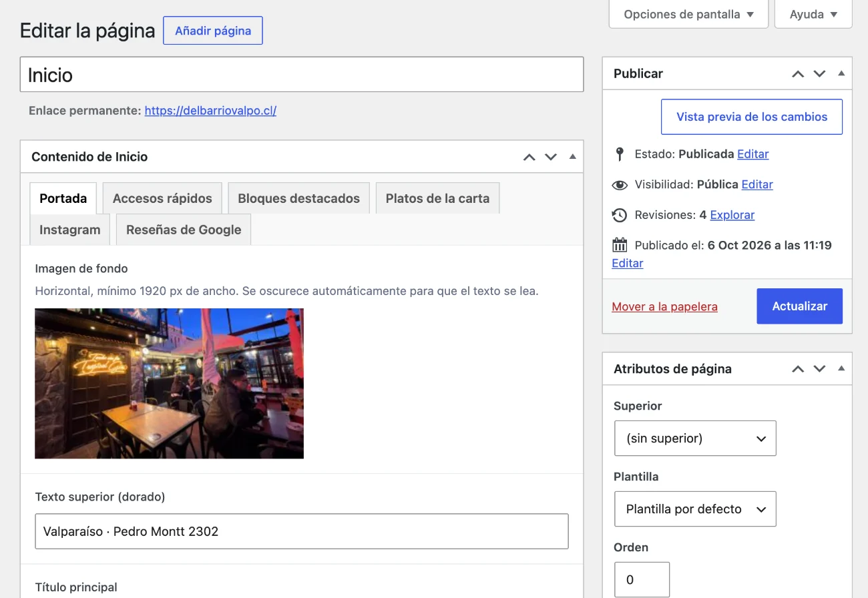
Task: Open the delbarriovalpo.cl permalink
Action: point(210,111)
